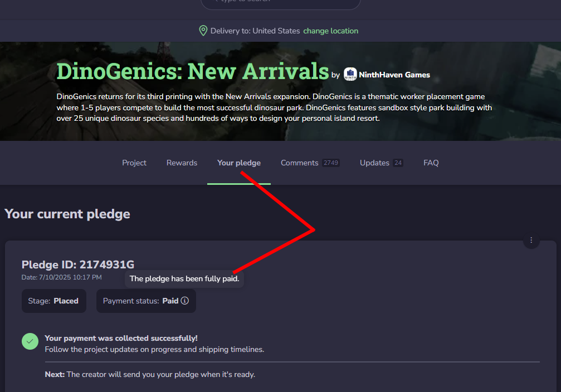Switch to the Project tab
The width and height of the screenshot is (561, 392).
pos(134,163)
